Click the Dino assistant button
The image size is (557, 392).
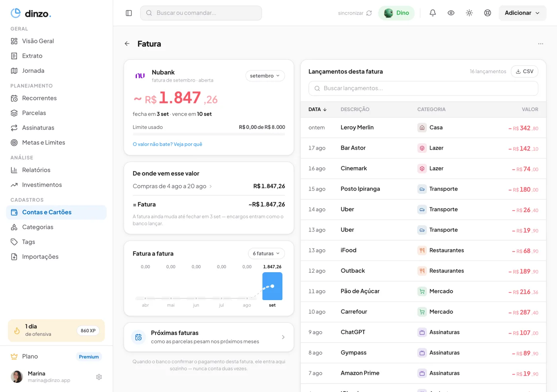[396, 13]
